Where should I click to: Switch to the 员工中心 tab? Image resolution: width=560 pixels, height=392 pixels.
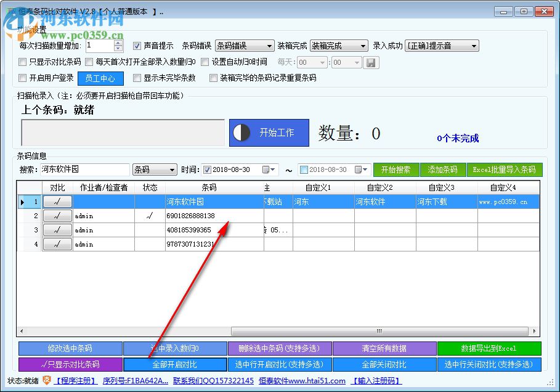click(100, 78)
